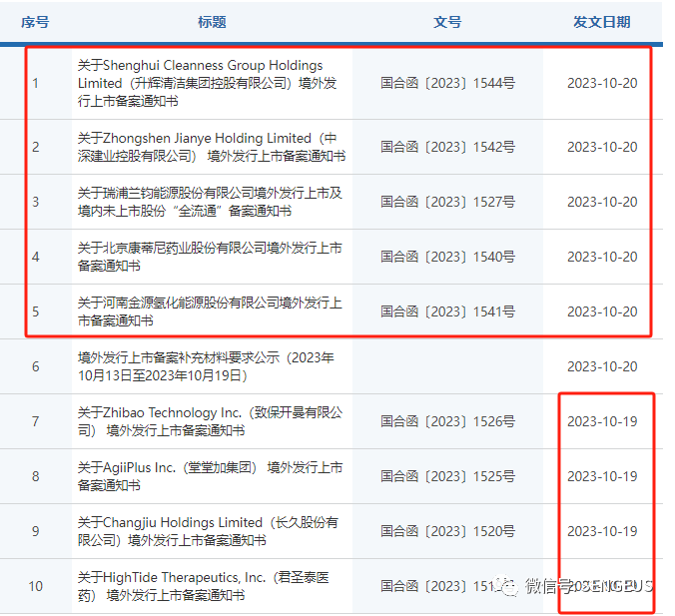Select document number 国合函〔2023〕1542号

pos(447,147)
